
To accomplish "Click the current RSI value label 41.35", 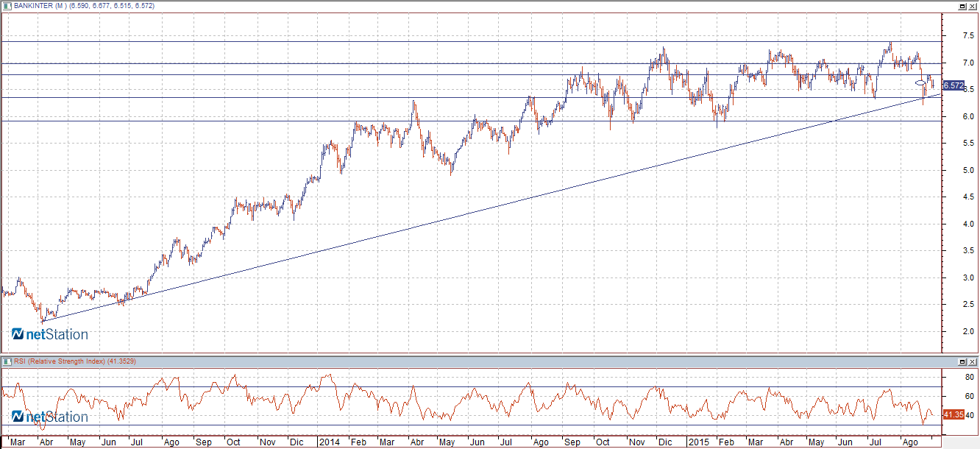I will pos(953,415).
